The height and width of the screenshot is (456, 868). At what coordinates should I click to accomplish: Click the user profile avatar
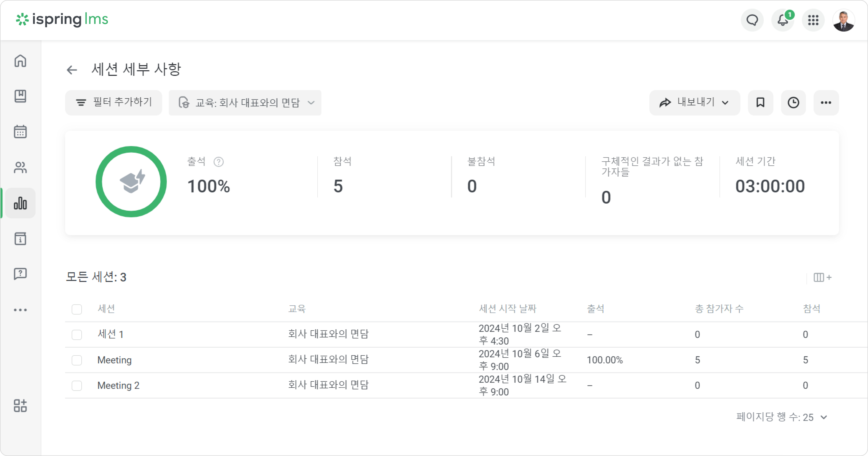(x=843, y=20)
